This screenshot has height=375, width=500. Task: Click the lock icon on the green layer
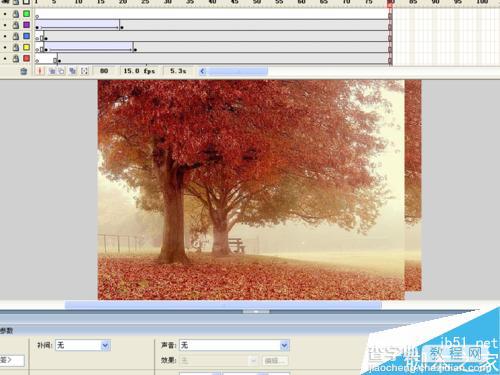click(x=16, y=14)
